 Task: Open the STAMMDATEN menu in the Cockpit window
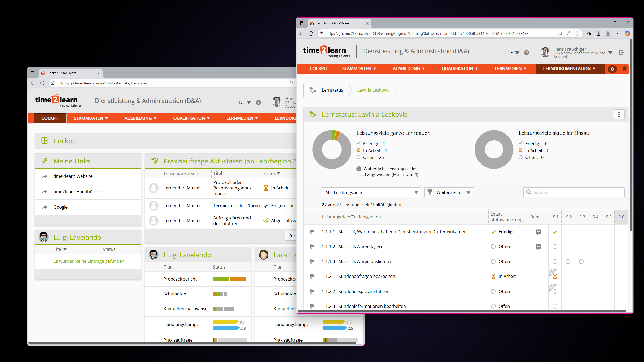click(x=90, y=118)
